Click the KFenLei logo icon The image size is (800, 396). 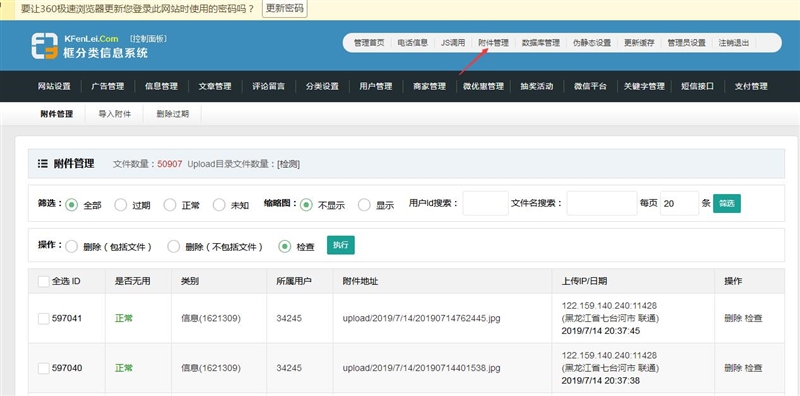(44, 46)
